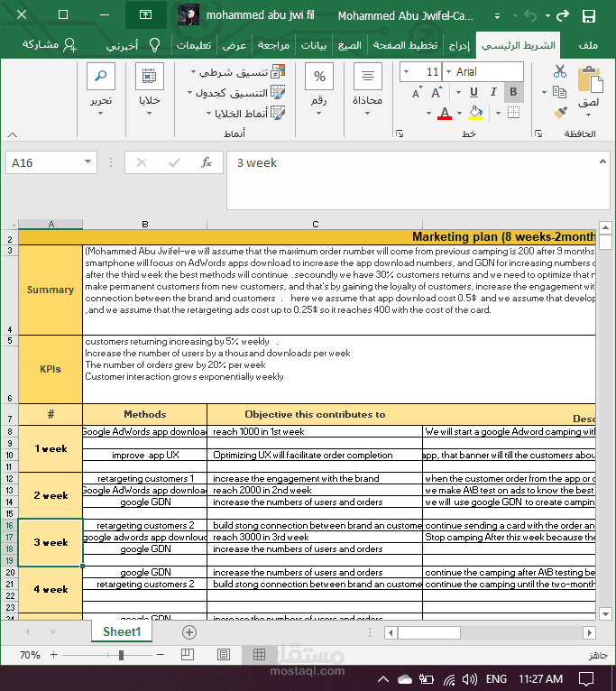Viewport: 616px width, 691px height.
Task: Switch to the بيانات (Data) tab
Action: click(x=314, y=45)
